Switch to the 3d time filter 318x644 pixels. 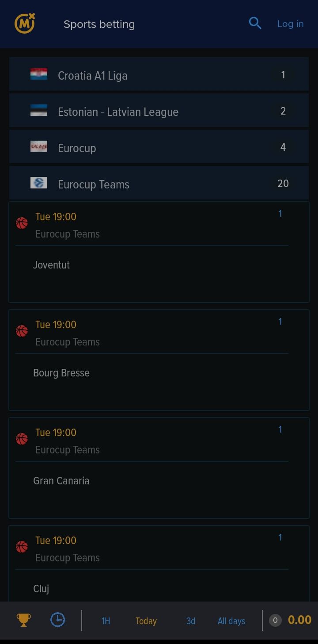(x=191, y=621)
